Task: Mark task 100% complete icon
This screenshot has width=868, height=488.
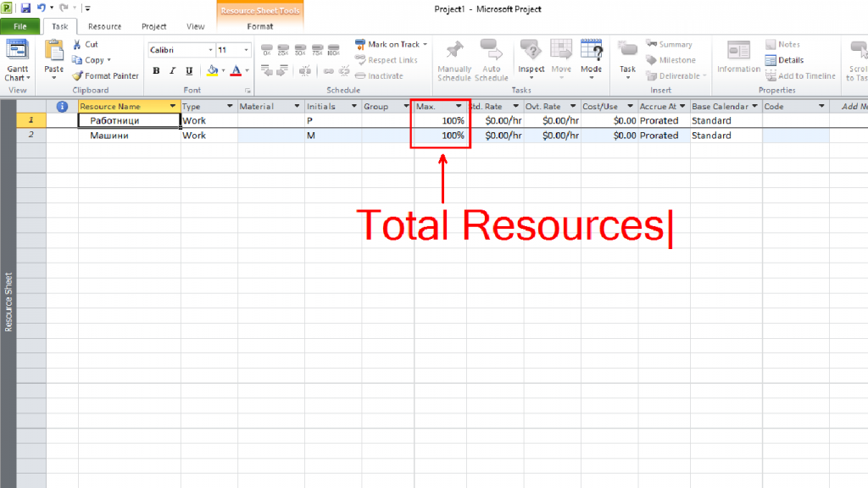Action: coord(333,50)
